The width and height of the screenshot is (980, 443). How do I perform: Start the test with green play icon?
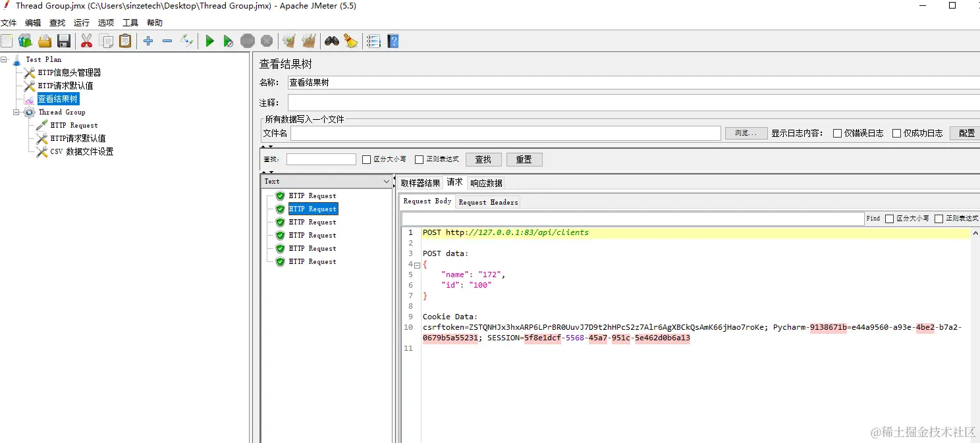[x=209, y=41]
